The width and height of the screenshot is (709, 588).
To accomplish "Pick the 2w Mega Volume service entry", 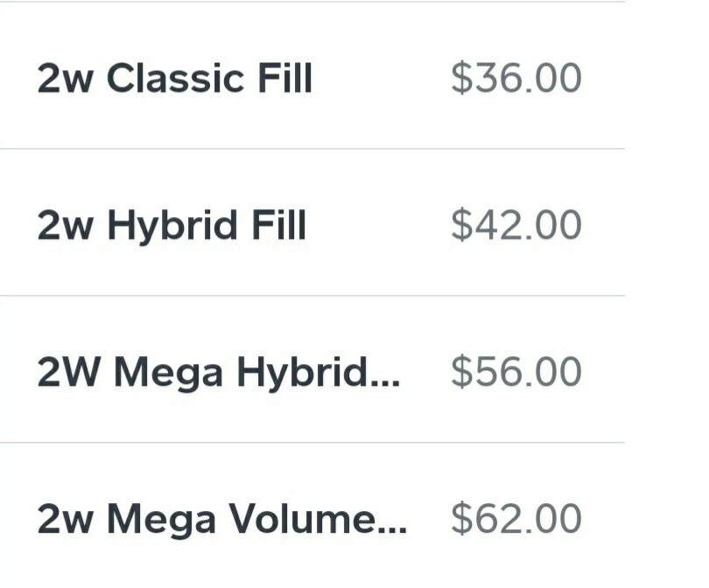I will pos(221,520).
